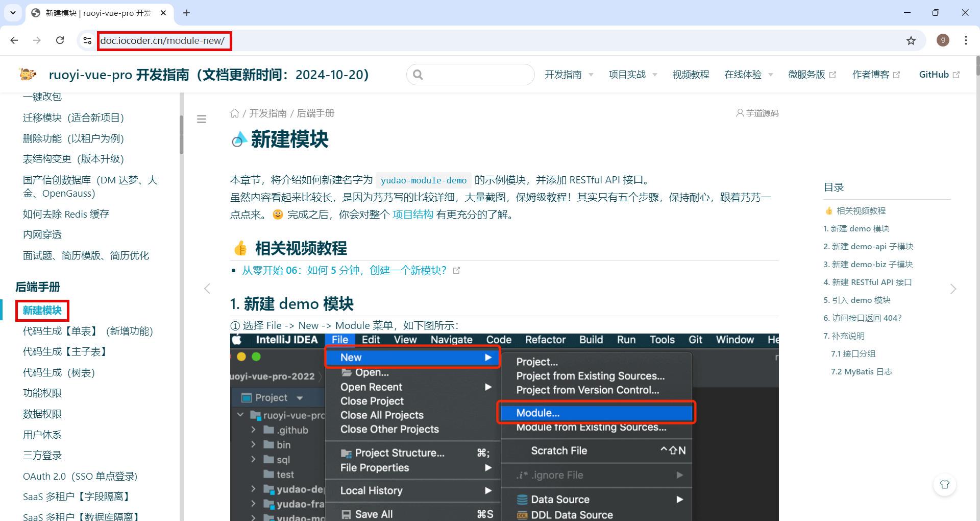This screenshot has height=521, width=980.
Task: Click the browser forward arrow
Action: click(x=37, y=40)
